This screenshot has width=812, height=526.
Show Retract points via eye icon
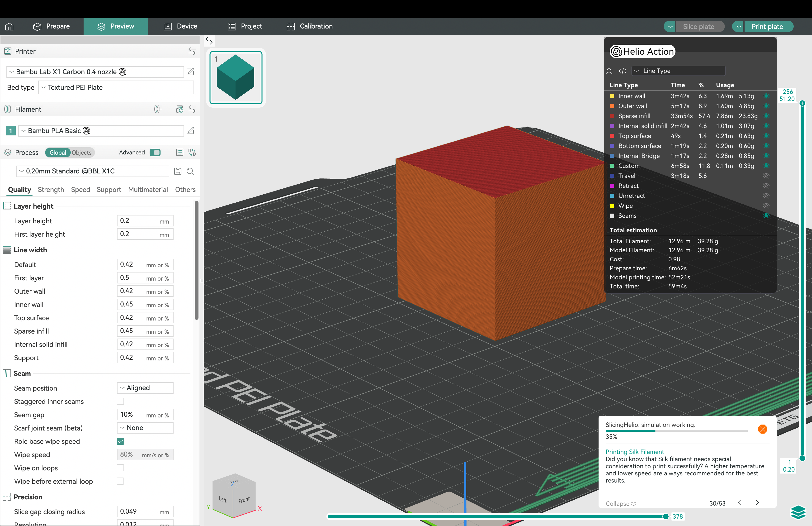point(766,186)
